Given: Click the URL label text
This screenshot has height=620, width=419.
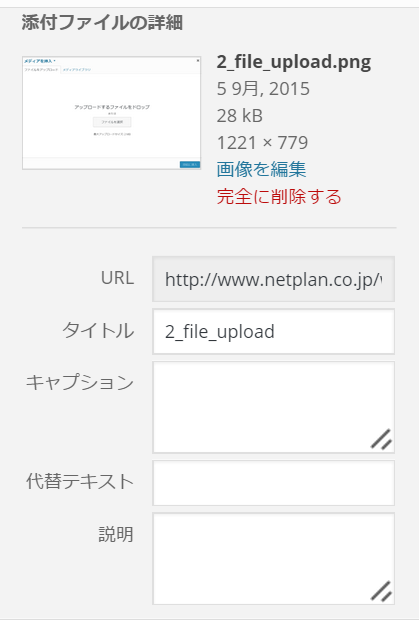Looking at the screenshot, I should pos(117,278).
